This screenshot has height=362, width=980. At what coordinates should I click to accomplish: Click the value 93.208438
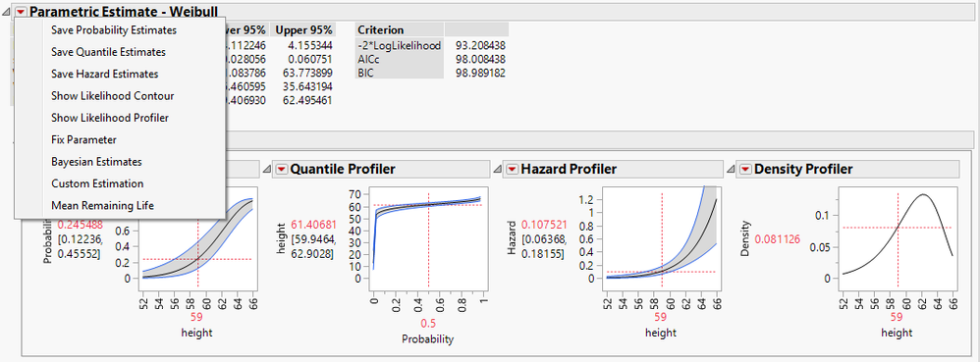480,45
